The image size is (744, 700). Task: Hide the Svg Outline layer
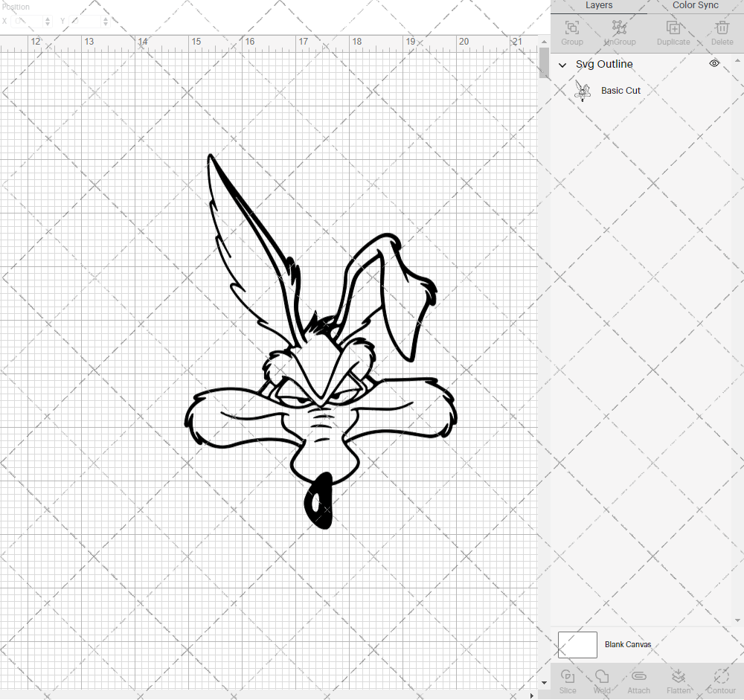tap(713, 64)
